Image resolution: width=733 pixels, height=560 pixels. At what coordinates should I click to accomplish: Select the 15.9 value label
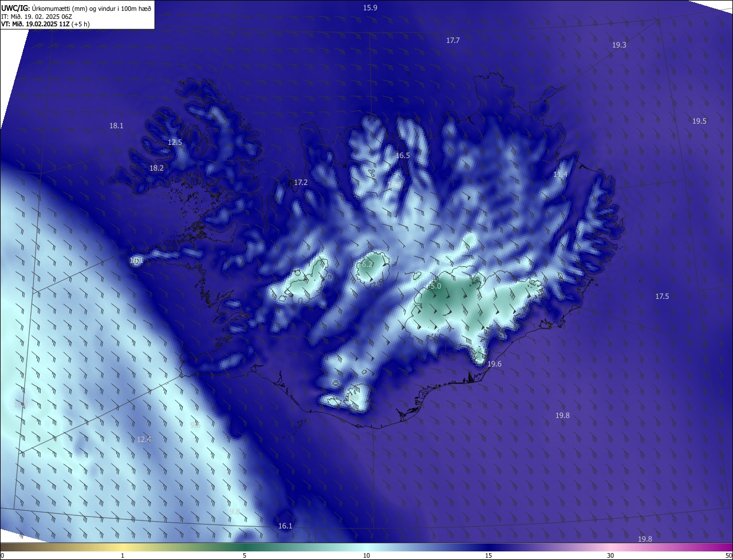pyautogui.click(x=370, y=7)
